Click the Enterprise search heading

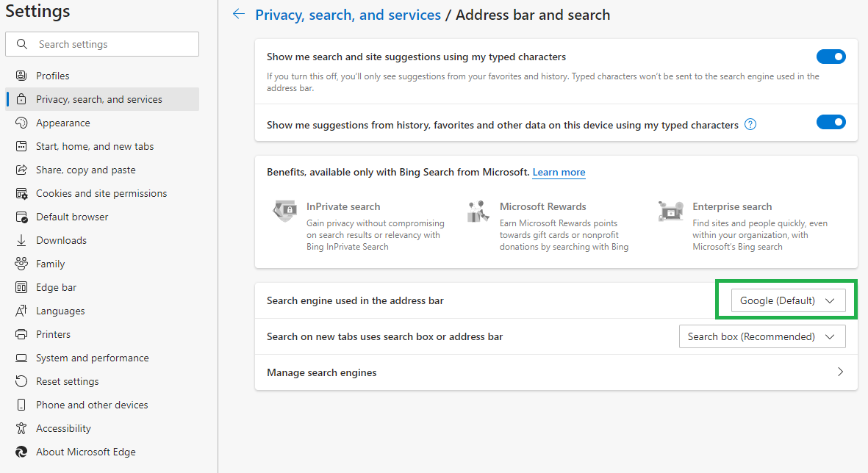click(x=732, y=206)
